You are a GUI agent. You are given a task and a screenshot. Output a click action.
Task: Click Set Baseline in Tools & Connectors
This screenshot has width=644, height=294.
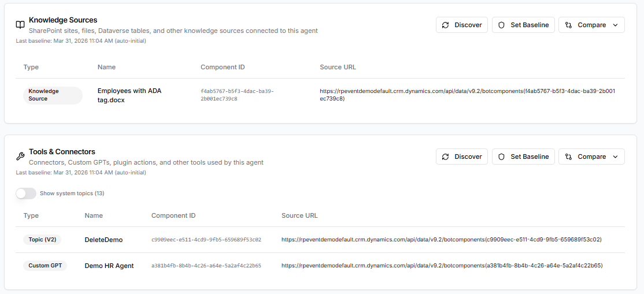pyautogui.click(x=523, y=157)
